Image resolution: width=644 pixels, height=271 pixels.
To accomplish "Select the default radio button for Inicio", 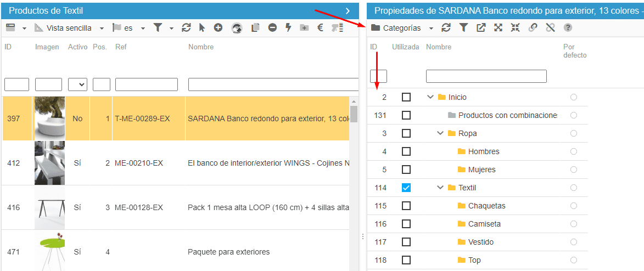I will coord(574,97).
